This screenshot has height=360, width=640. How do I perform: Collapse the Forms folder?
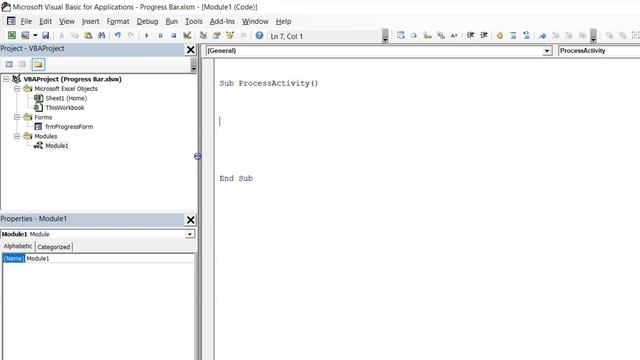(17, 117)
